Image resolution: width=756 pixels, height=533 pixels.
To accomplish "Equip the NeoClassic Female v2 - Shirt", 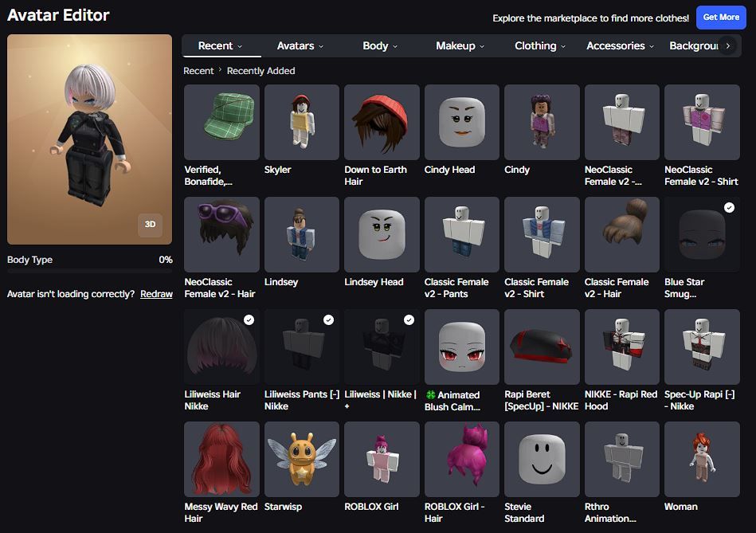I will 702,122.
